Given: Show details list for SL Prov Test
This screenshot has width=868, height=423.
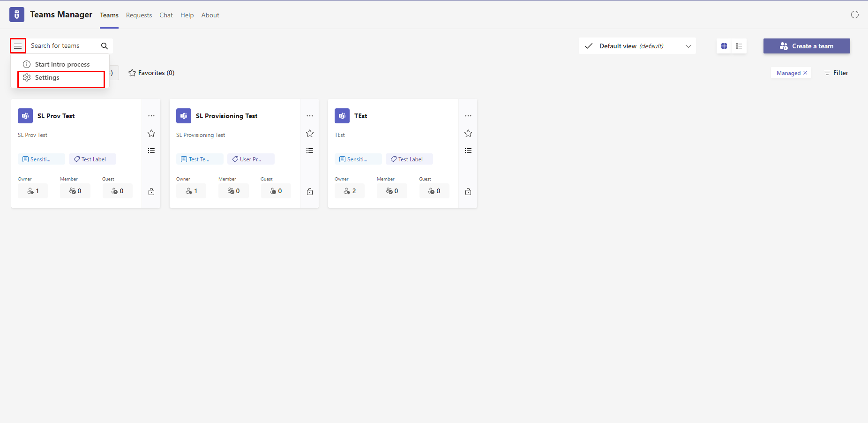Looking at the screenshot, I should 151,151.
